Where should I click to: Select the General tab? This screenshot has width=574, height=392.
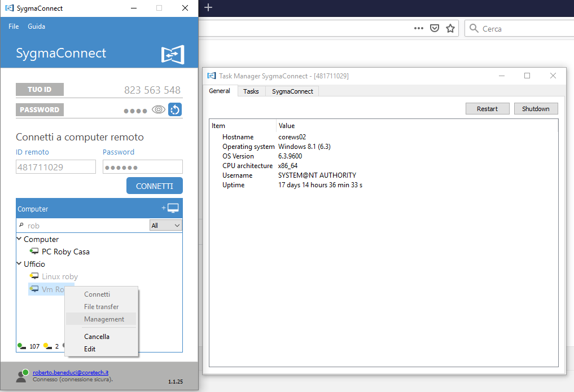coord(220,91)
